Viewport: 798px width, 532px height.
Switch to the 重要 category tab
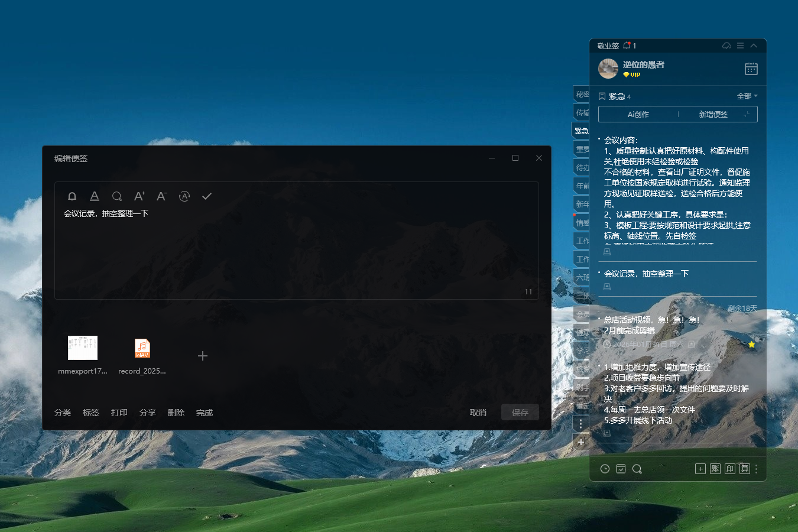click(582, 150)
